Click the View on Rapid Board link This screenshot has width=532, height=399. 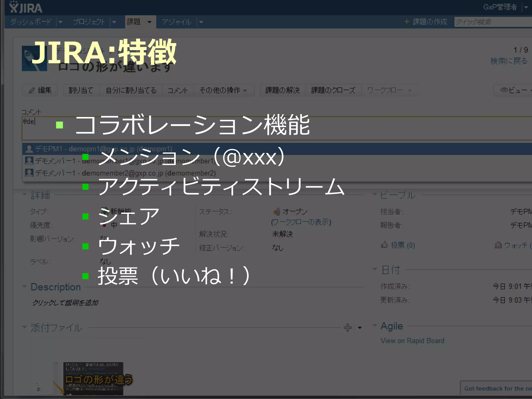(413, 341)
